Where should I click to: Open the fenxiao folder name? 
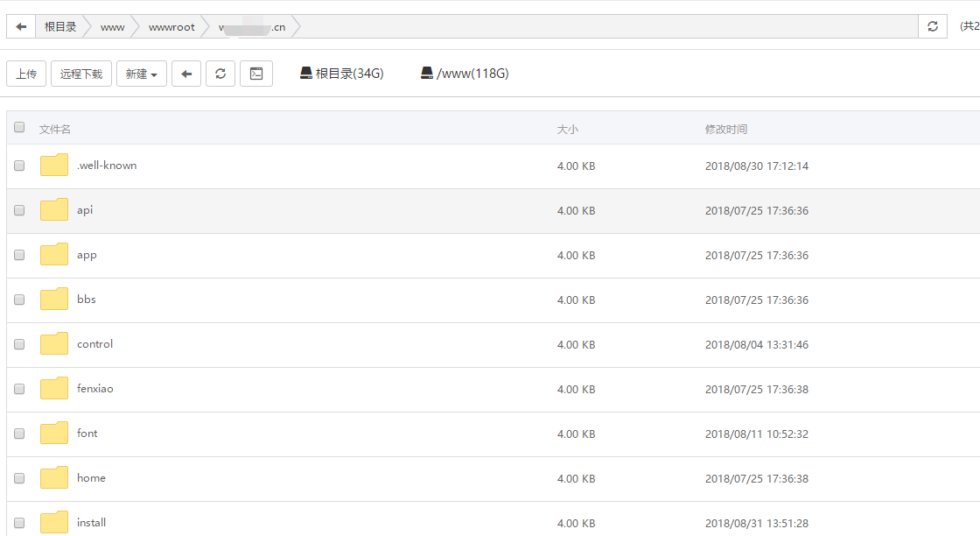point(95,388)
